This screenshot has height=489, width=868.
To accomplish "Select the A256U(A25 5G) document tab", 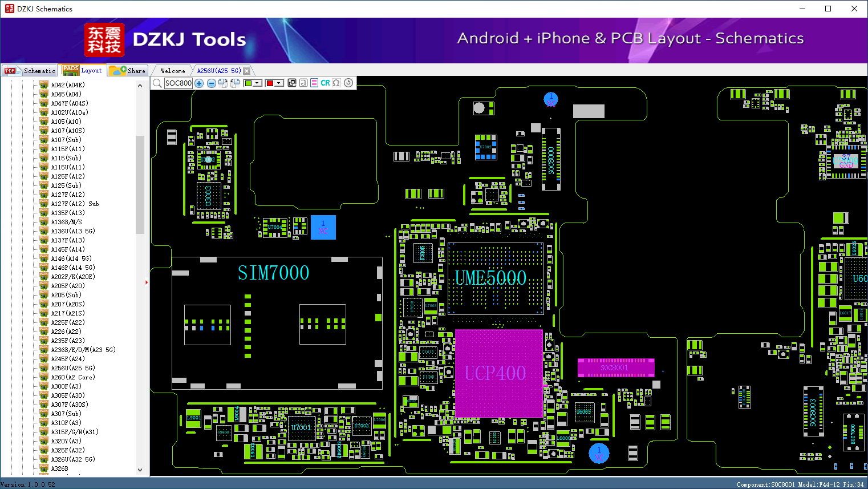I will 219,71.
